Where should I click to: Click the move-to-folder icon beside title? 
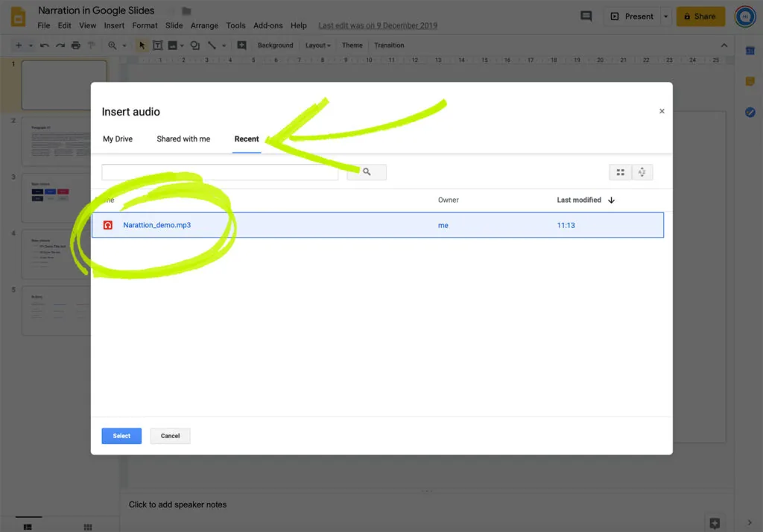point(186,10)
